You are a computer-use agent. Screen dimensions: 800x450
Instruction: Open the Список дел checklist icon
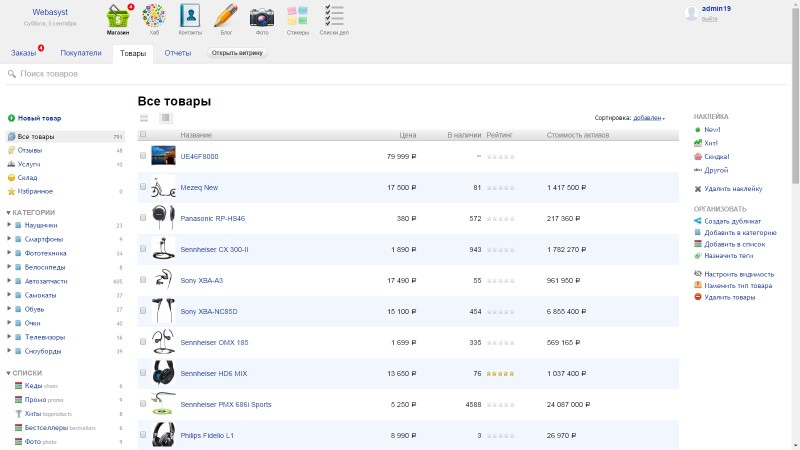click(x=334, y=17)
